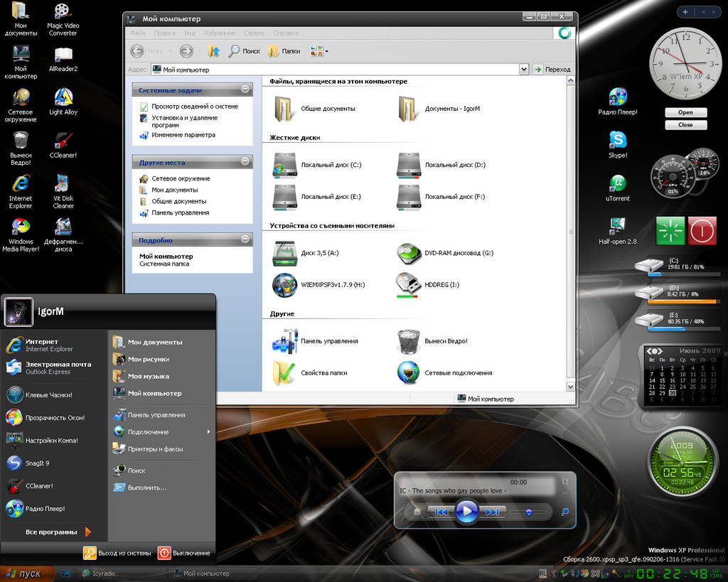Click Выключение shut down button

[x=184, y=554]
